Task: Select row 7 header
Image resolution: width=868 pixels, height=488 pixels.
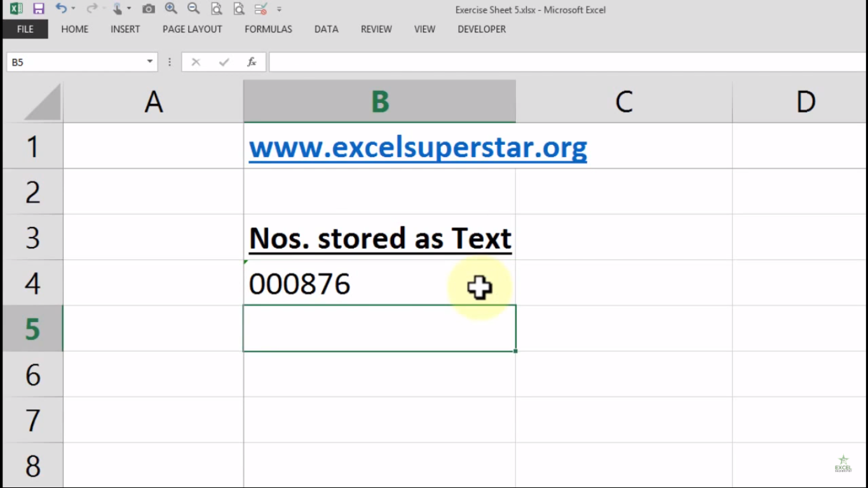Action: click(x=32, y=420)
